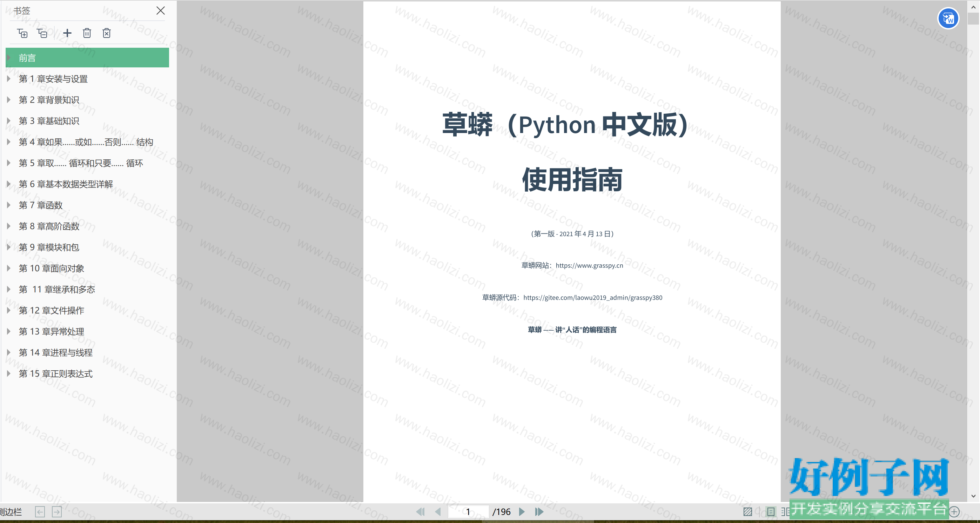Expand 第 10 章面向对象 arrow

click(8, 269)
